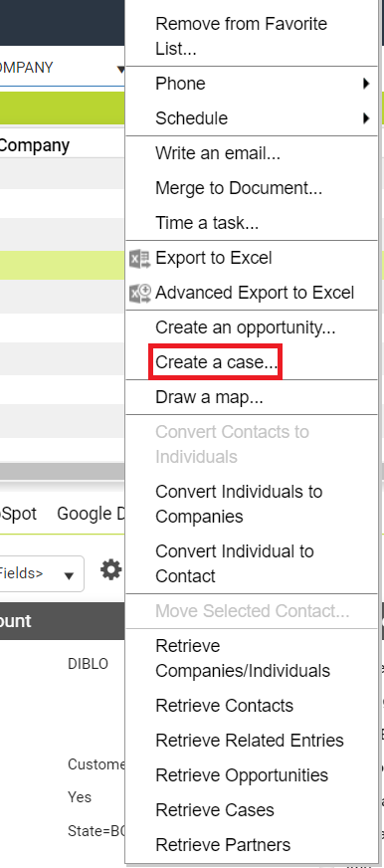The width and height of the screenshot is (384, 868).
Task: Select Write an email menu item
Action: (218, 153)
